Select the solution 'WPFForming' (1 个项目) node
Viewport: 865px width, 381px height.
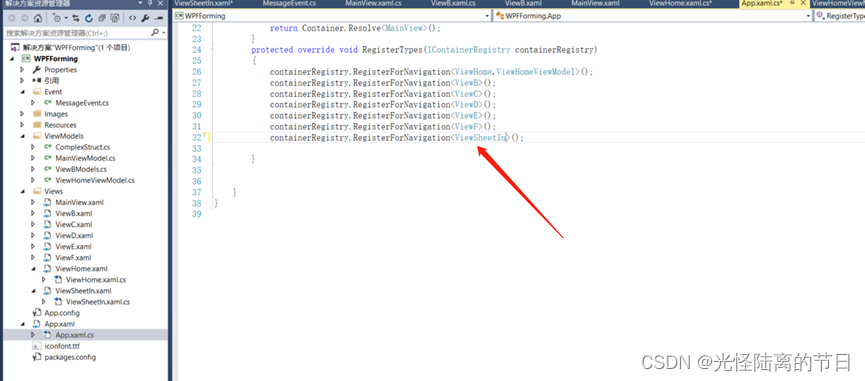tap(76, 47)
